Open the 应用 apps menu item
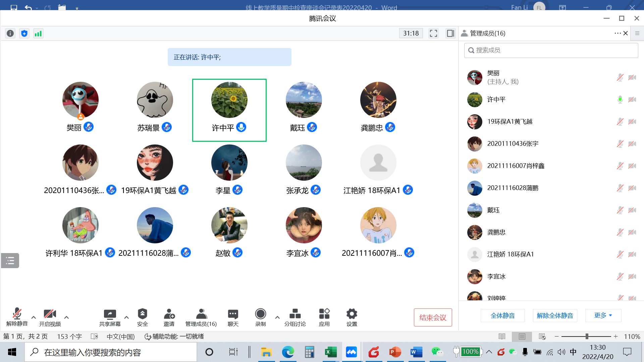The image size is (644, 362). [x=324, y=317]
